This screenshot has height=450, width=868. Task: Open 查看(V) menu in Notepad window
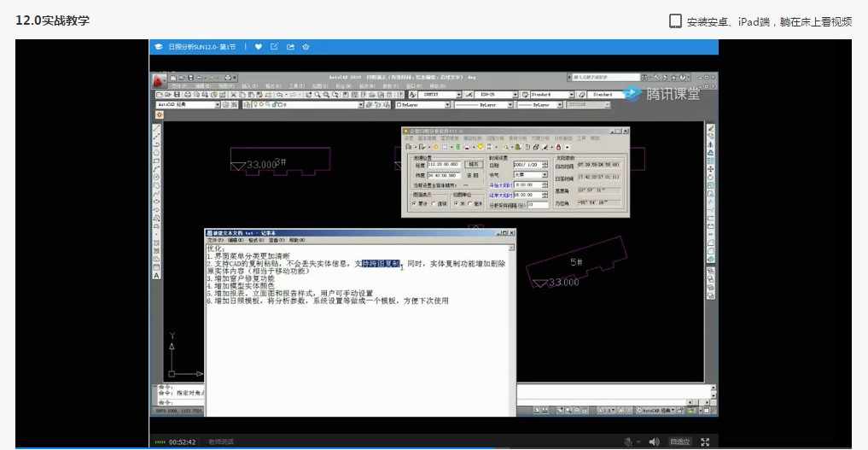pos(277,240)
